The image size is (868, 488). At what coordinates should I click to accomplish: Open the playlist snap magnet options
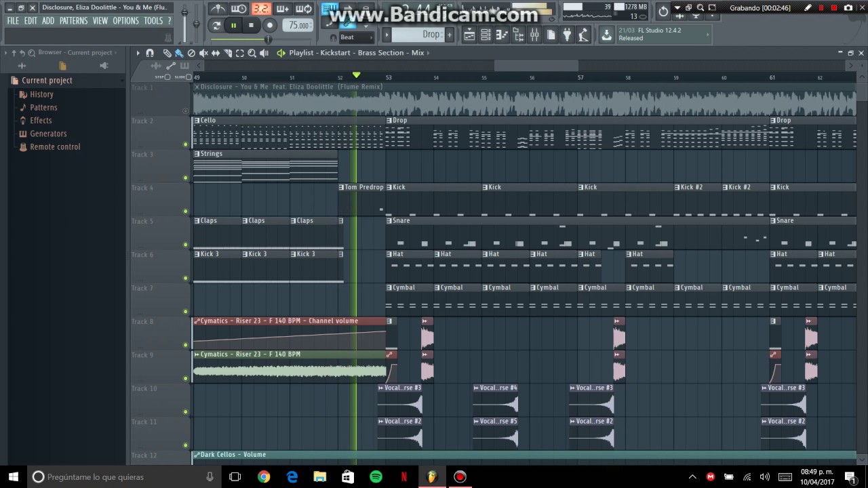[x=150, y=53]
